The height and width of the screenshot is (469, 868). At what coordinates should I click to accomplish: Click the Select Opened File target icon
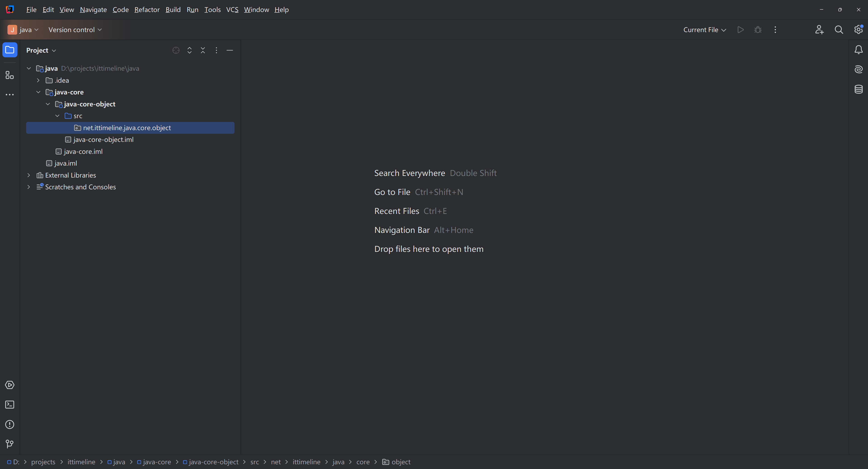point(176,50)
